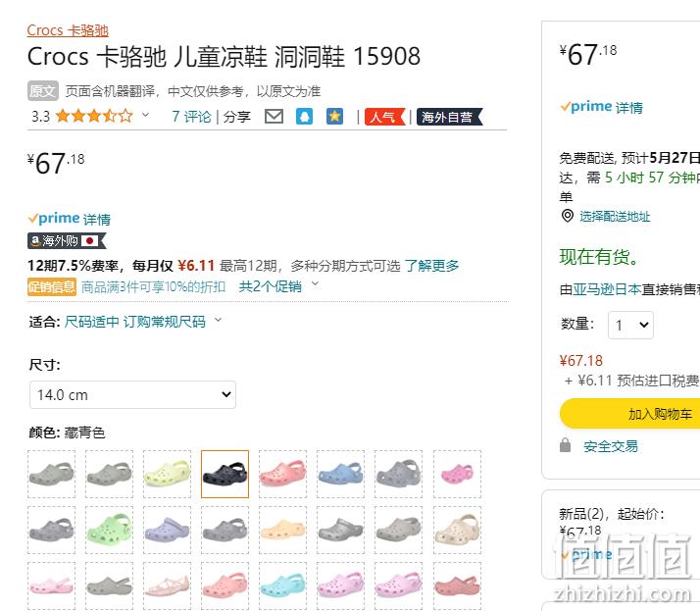Open 详情 link beside prime under main price
This screenshot has height=611, width=700.
tap(96, 219)
